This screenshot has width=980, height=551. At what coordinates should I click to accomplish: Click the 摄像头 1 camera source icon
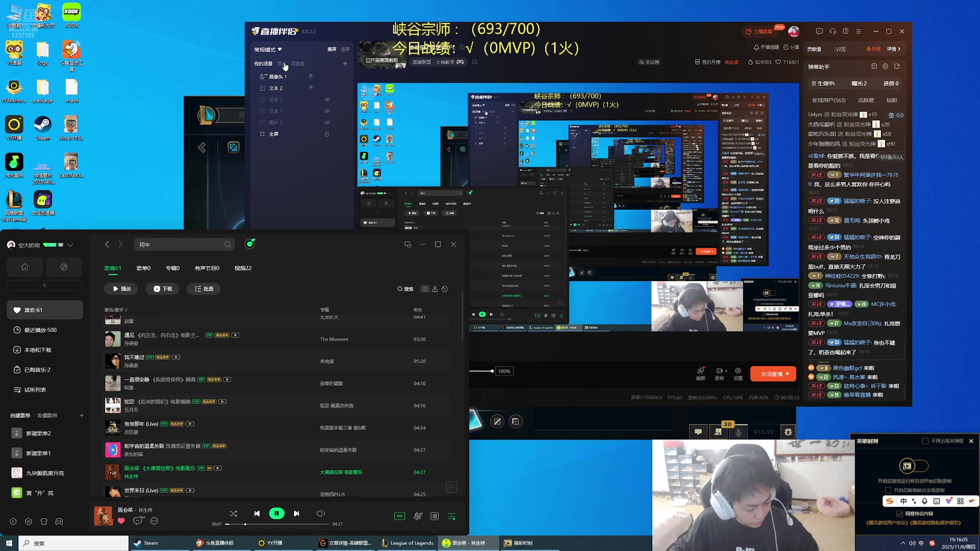[x=262, y=77]
